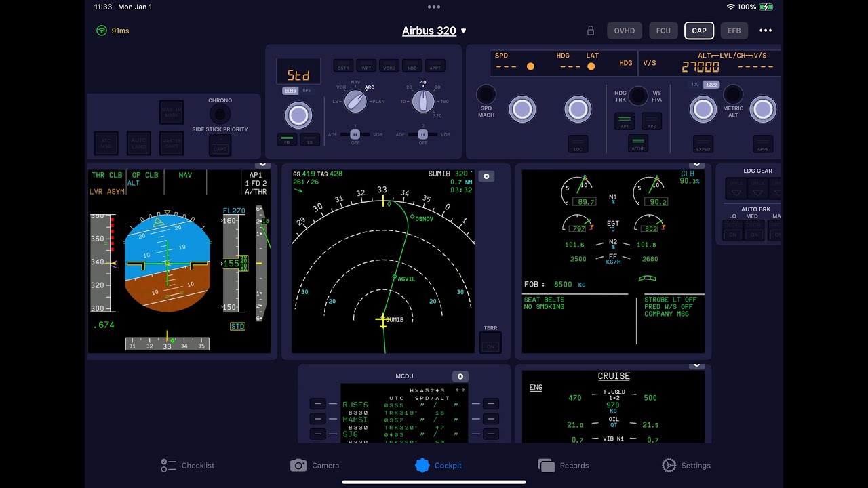Push the CHRONO button

220,114
